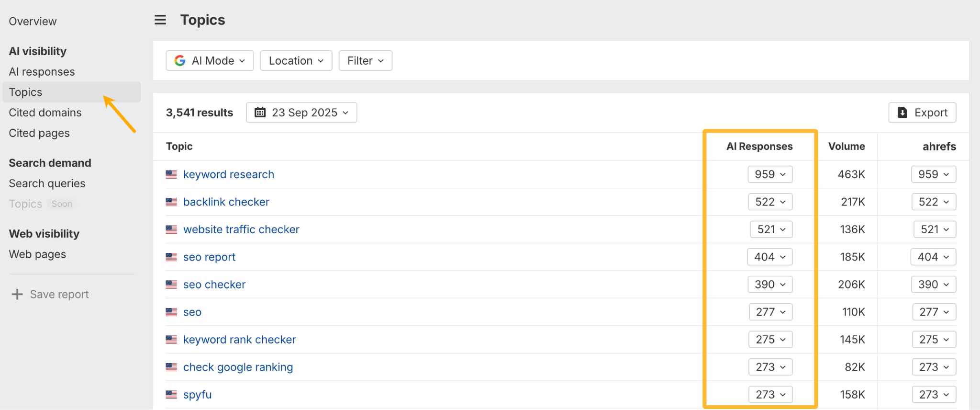Open the keyword rank checker topic link
This screenshot has height=410, width=980.
click(x=239, y=340)
